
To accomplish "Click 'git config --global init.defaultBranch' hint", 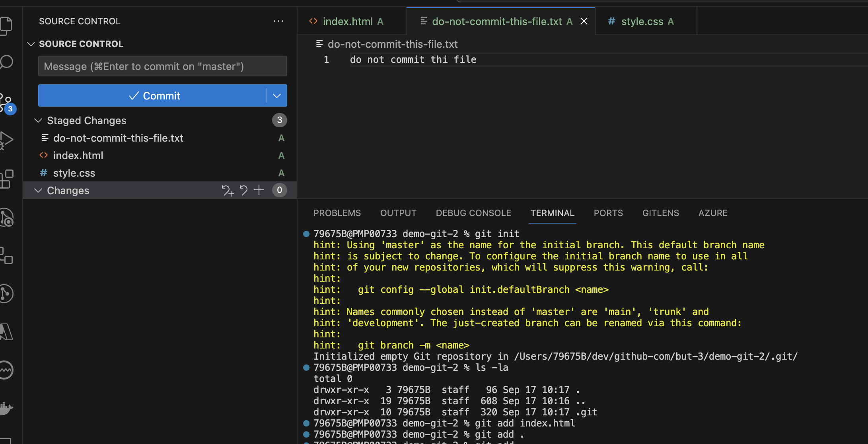I will point(483,289).
